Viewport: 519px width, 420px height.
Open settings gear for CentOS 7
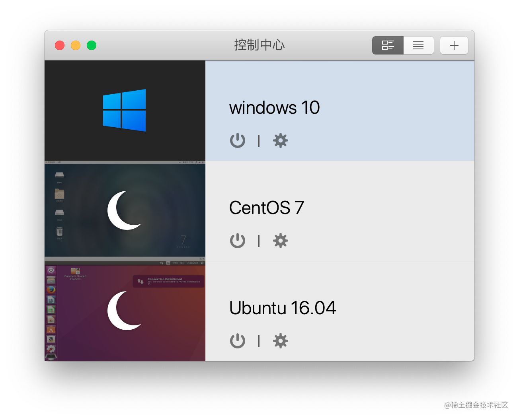coord(281,241)
